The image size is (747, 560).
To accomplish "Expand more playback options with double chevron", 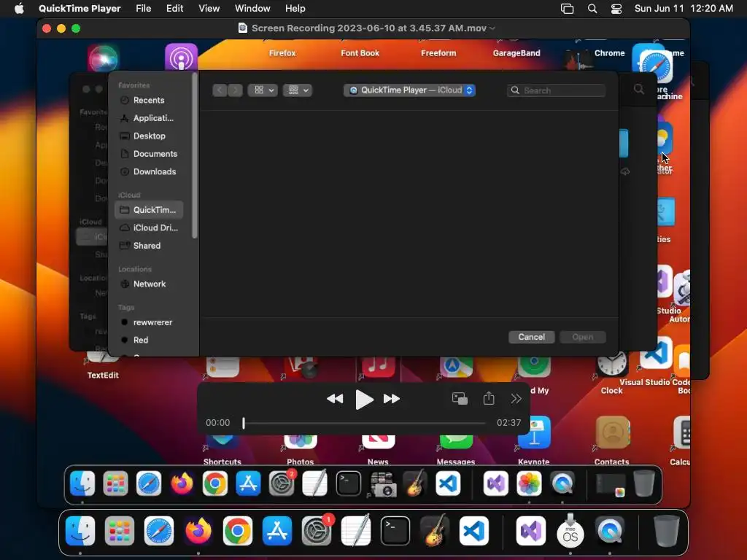I will (516, 399).
